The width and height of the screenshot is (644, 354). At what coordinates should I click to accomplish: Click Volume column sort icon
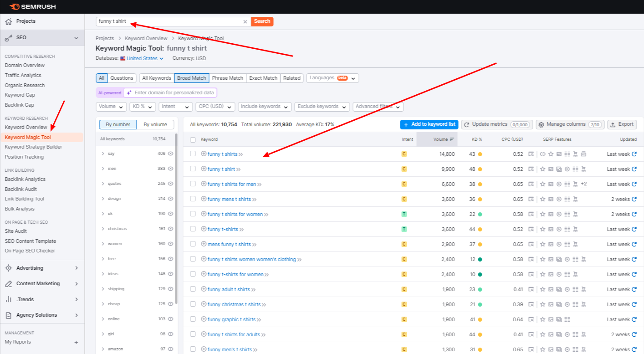point(452,139)
